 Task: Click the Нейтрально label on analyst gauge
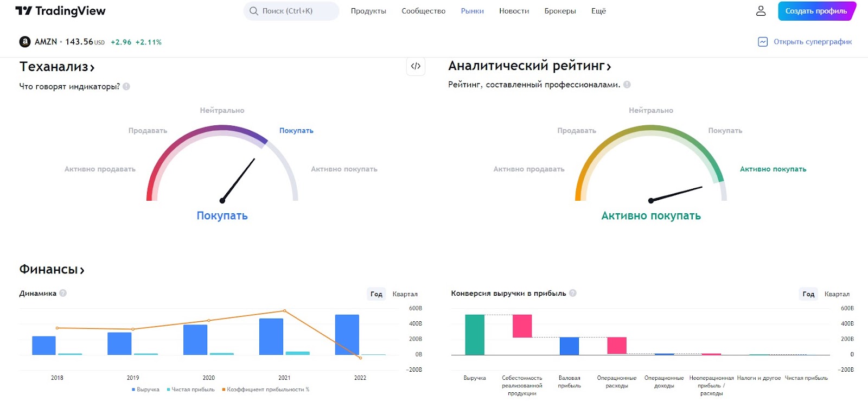click(x=651, y=111)
